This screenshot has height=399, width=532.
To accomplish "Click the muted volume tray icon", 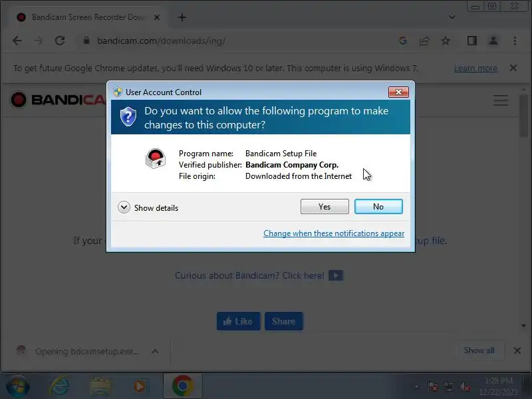I will pos(464,386).
